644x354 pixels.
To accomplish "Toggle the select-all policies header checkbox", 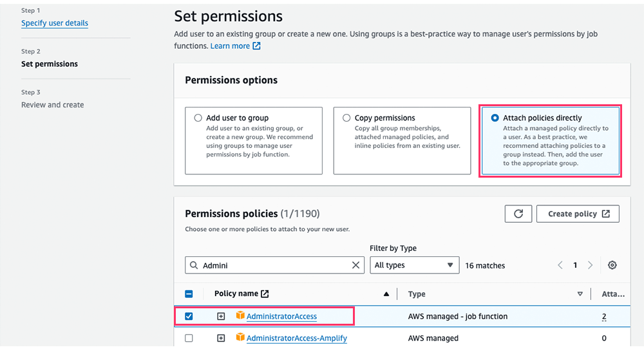I will pyautogui.click(x=189, y=294).
